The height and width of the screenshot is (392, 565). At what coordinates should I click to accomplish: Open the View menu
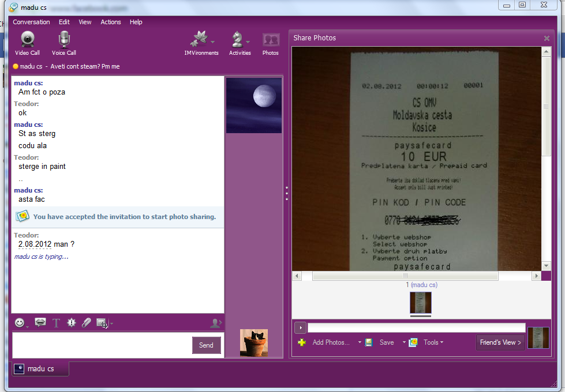click(x=85, y=22)
